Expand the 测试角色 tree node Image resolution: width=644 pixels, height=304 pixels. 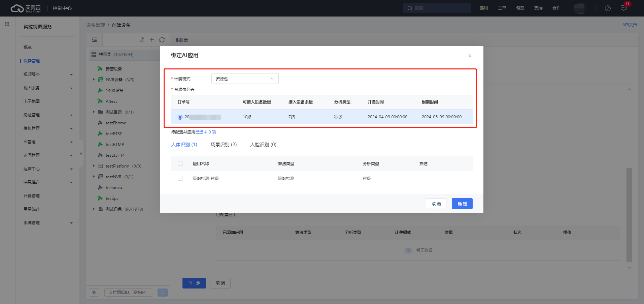tap(94, 209)
